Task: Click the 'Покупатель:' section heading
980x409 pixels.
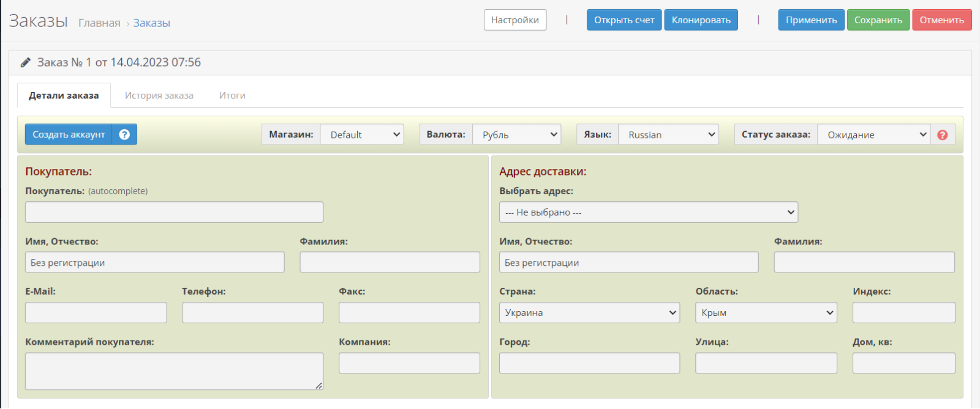Action: 59,172
